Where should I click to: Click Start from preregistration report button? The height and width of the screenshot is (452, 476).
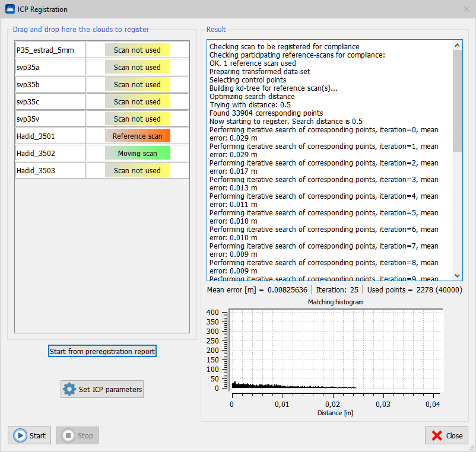pyautogui.click(x=102, y=351)
